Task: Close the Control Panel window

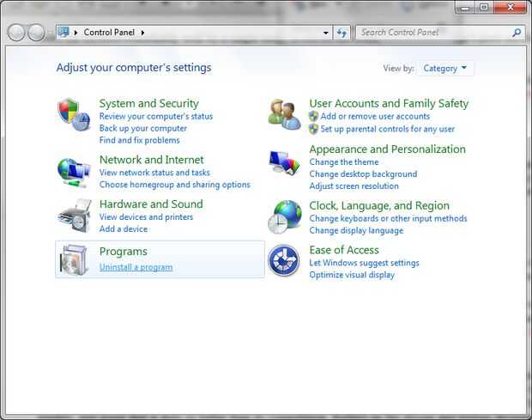Action: (x=511, y=7)
